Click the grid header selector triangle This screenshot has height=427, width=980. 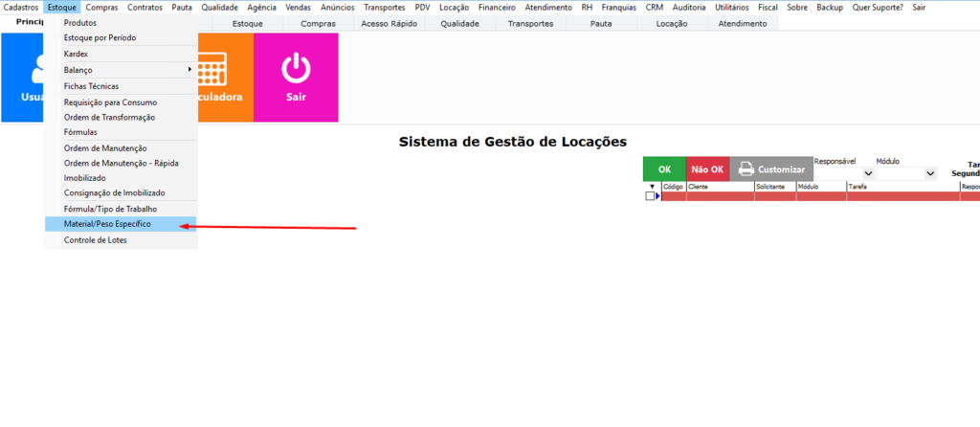pos(652,187)
